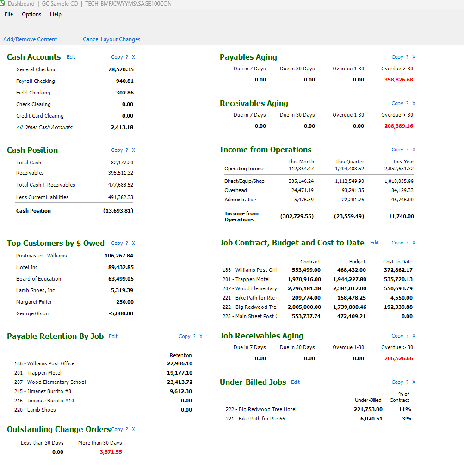The height and width of the screenshot is (476, 464).
Task: Open help for Outstanding Change Orders
Action: point(127,430)
